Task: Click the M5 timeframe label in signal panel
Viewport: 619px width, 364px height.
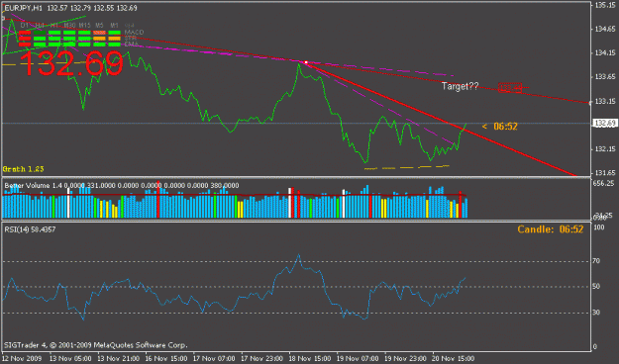Action: click(99, 26)
